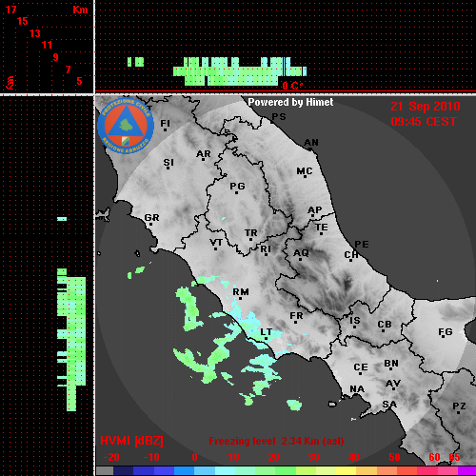This screenshot has width=476, height=476.
Task: Click the 'Freezing level 2.34 Km (asl)' text
Action: point(276,441)
